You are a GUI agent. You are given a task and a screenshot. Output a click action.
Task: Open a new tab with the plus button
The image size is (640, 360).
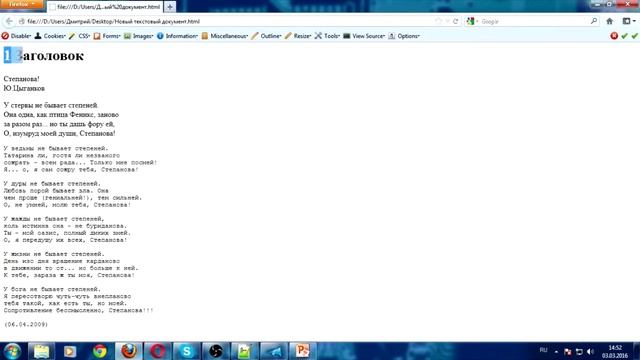point(170,7)
